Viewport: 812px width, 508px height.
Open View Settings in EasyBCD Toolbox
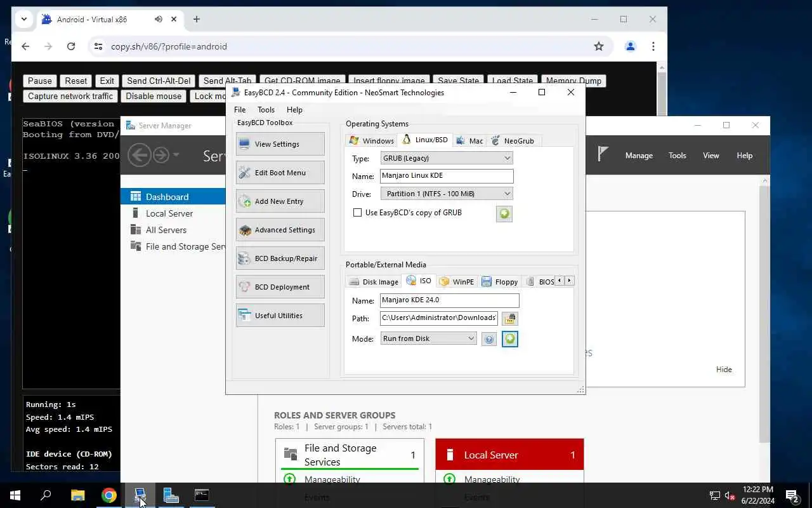pyautogui.click(x=280, y=144)
